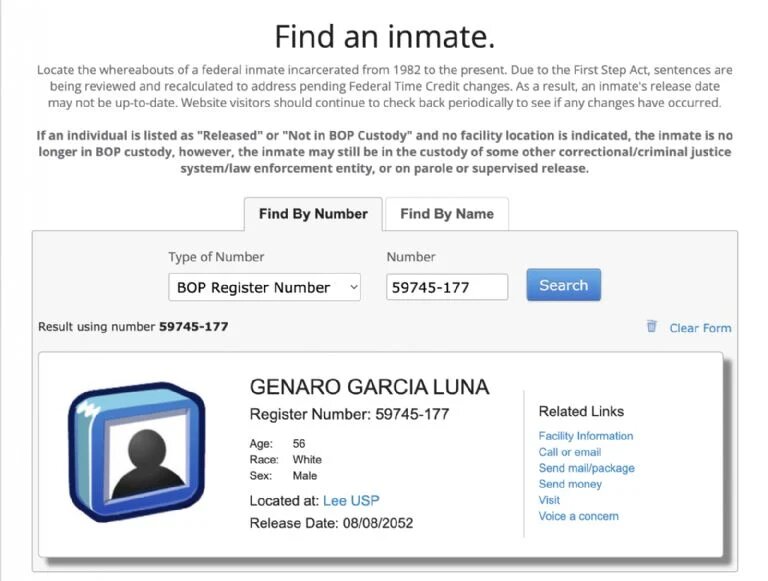
Task: Click the Type of Number label
Action: [x=216, y=257]
